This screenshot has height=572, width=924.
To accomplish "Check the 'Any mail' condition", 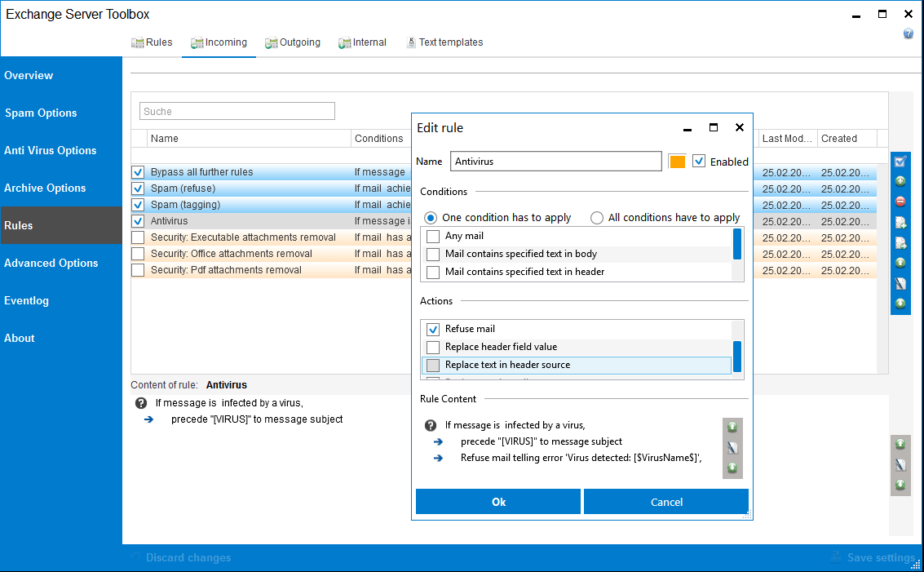I will tap(433, 237).
